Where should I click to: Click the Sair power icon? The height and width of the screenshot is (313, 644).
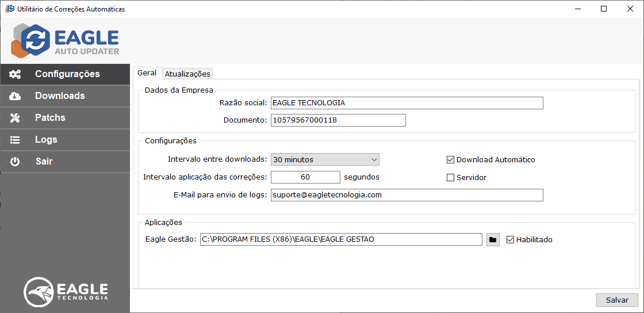[x=15, y=162]
